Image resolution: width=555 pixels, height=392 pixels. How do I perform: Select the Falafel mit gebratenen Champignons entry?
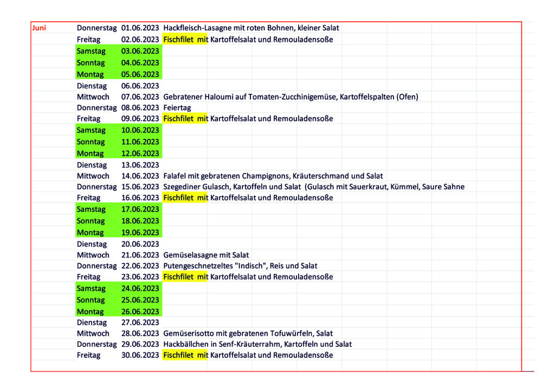point(273,176)
